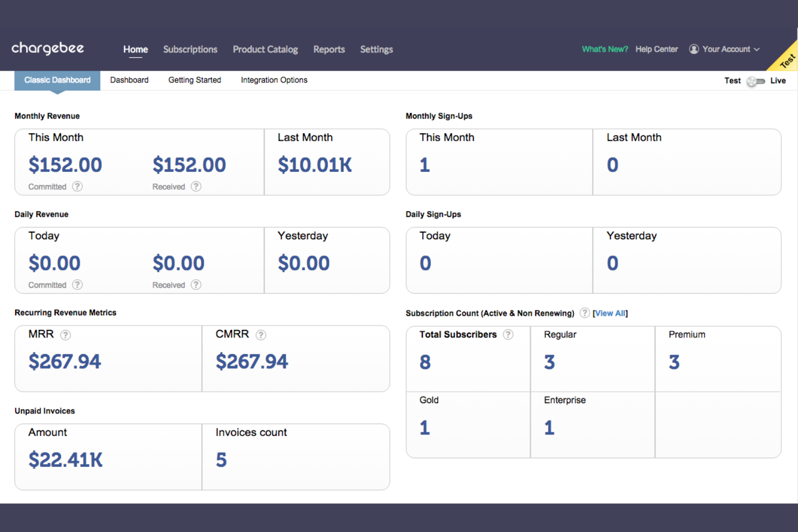798x532 pixels.
Task: Click the Total Subscribers count 8
Action: pos(425,362)
